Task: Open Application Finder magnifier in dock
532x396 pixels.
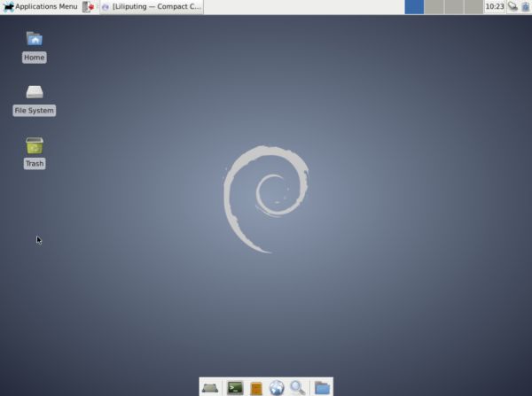Action: tap(298, 387)
